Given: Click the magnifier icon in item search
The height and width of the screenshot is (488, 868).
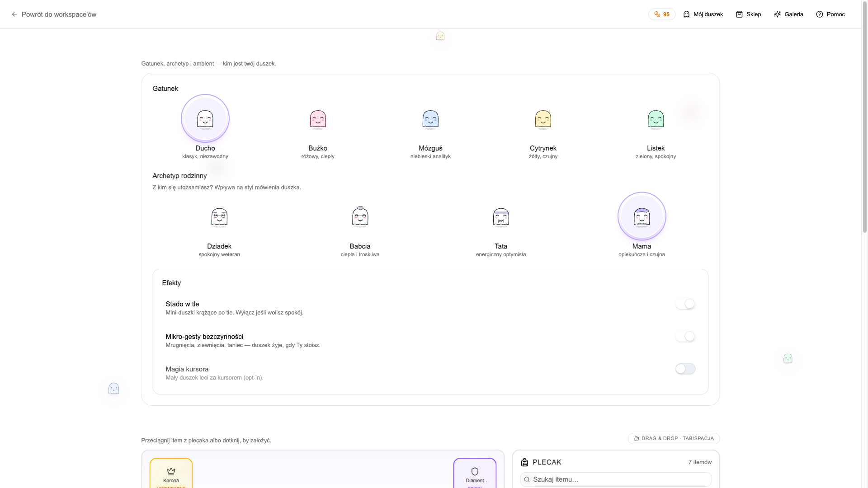Looking at the screenshot, I should point(527,479).
